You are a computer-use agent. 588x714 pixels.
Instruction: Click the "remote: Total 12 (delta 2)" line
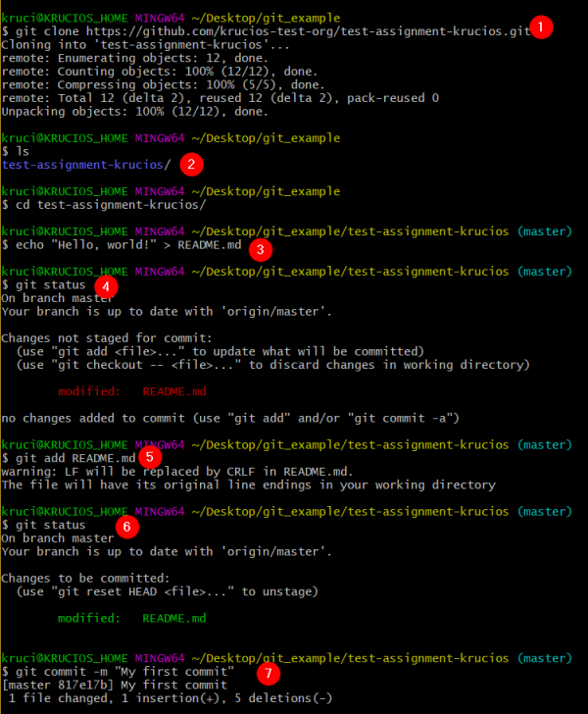[x=220, y=98]
